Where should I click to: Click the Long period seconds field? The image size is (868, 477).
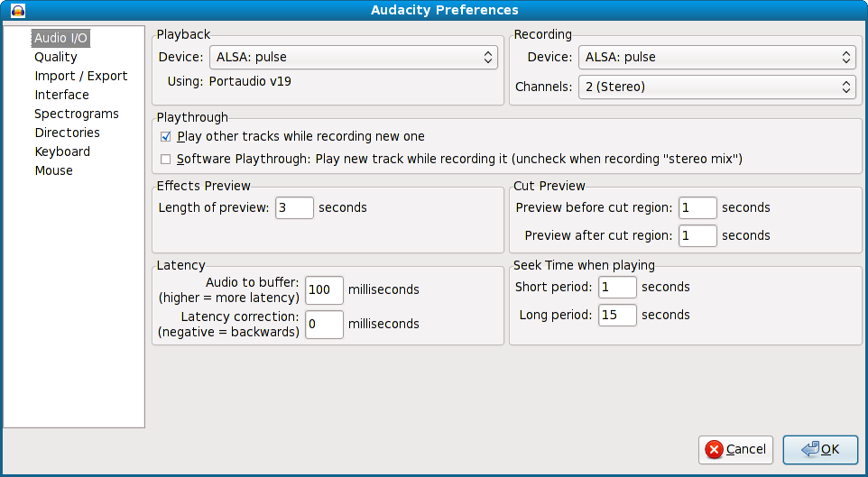(617, 315)
